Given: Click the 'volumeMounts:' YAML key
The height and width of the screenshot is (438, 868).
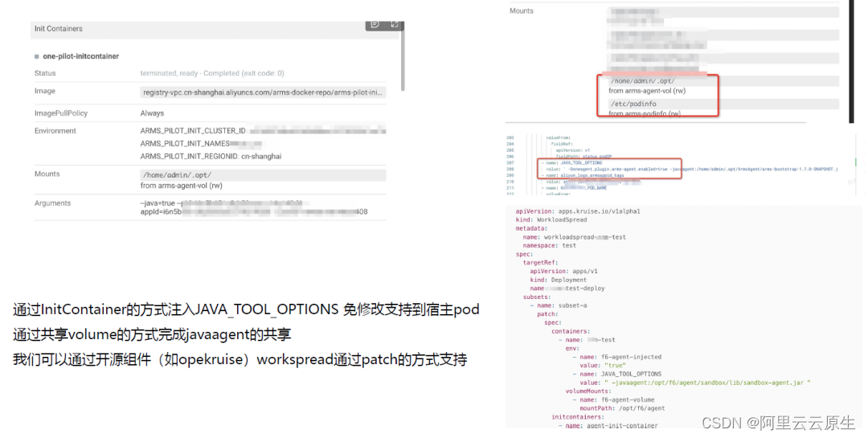Looking at the screenshot, I should tap(588, 391).
